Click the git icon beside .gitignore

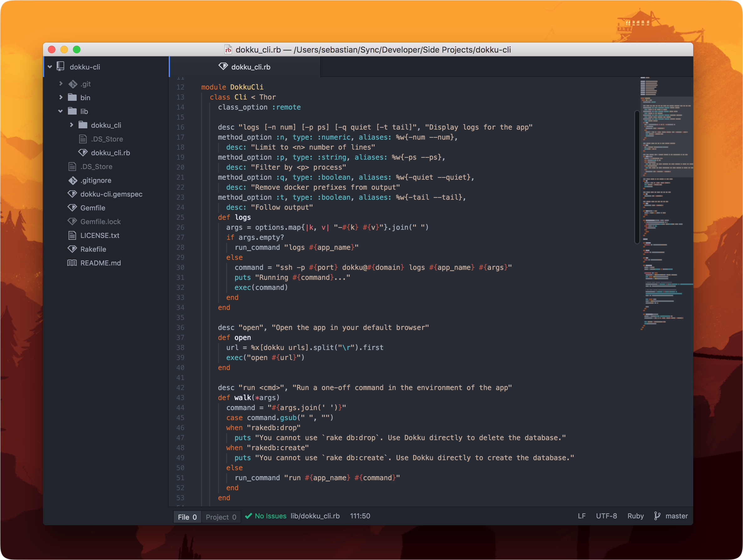73,180
